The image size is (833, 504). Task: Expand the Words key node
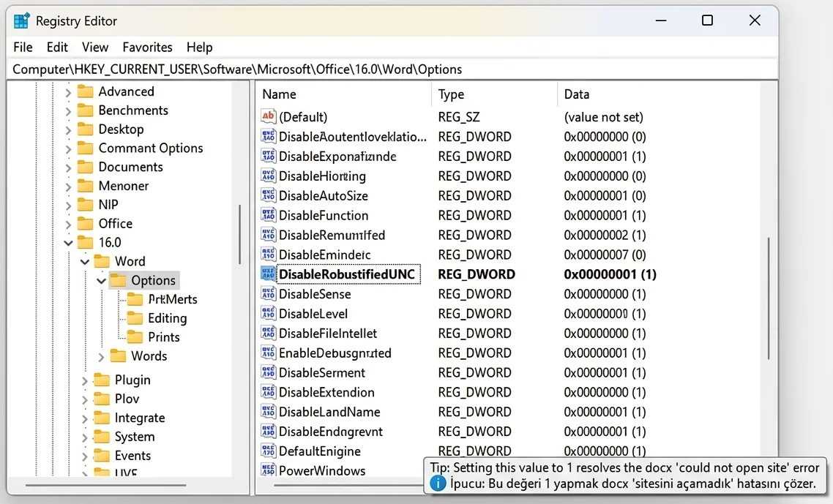(x=101, y=356)
